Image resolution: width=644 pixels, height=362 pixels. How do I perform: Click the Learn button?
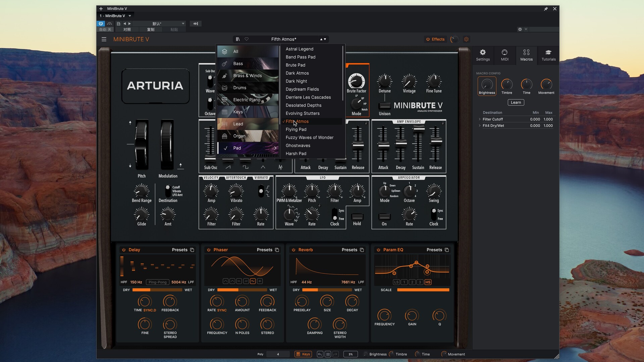click(516, 103)
